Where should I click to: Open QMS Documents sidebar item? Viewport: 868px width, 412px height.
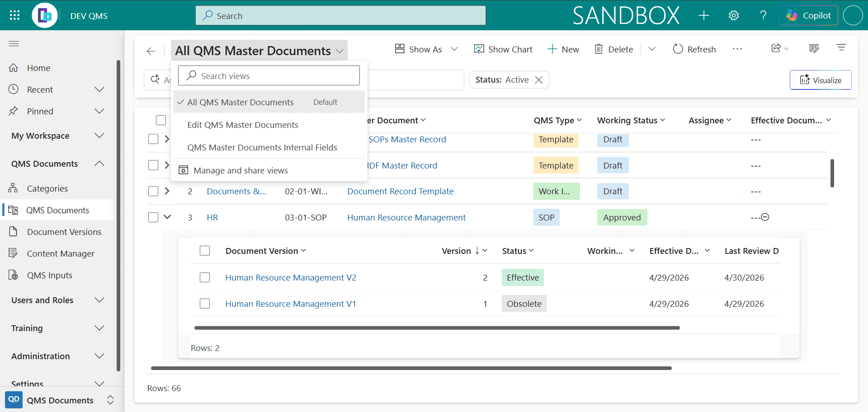pyautogui.click(x=58, y=210)
